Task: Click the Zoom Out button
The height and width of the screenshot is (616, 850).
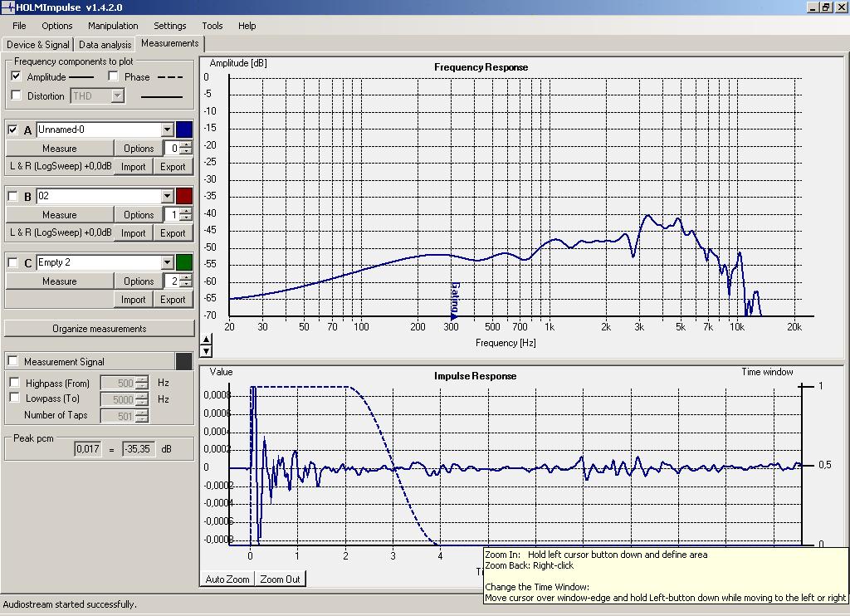Action: [280, 579]
